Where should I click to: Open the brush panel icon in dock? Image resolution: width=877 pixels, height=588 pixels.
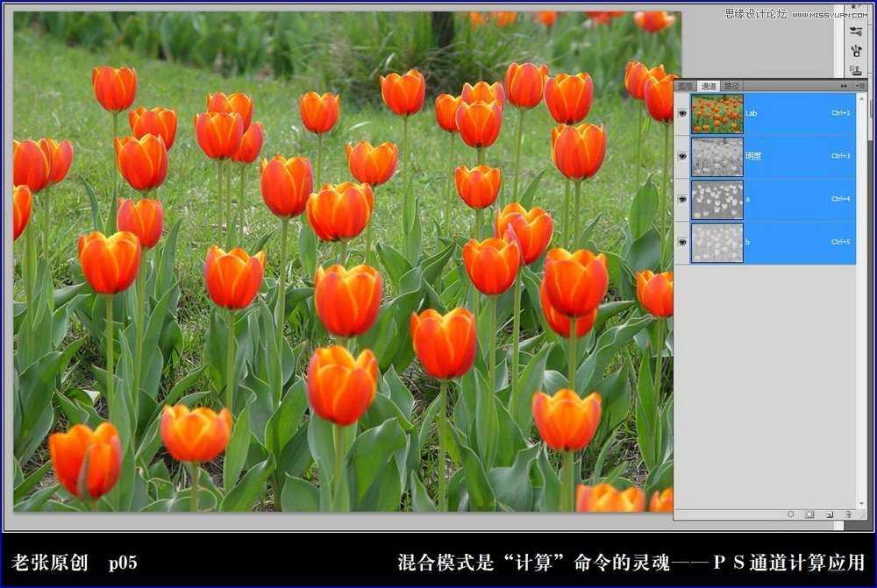tap(856, 51)
